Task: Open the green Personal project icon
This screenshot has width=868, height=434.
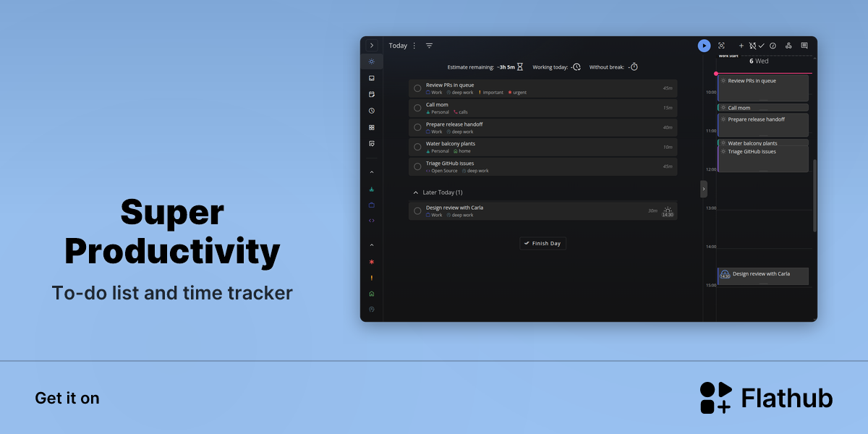Action: 372,189
